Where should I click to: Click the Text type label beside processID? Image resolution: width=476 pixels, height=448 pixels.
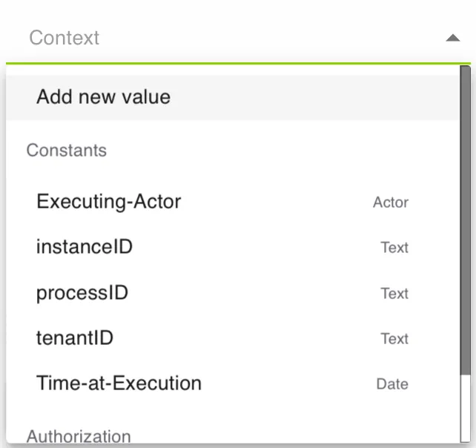click(394, 294)
